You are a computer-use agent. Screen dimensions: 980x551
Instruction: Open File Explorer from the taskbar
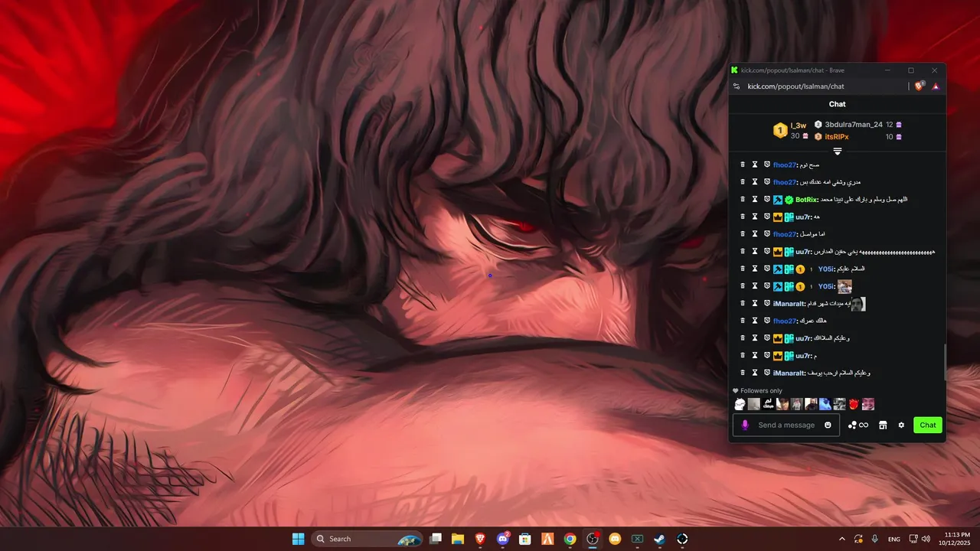(458, 539)
